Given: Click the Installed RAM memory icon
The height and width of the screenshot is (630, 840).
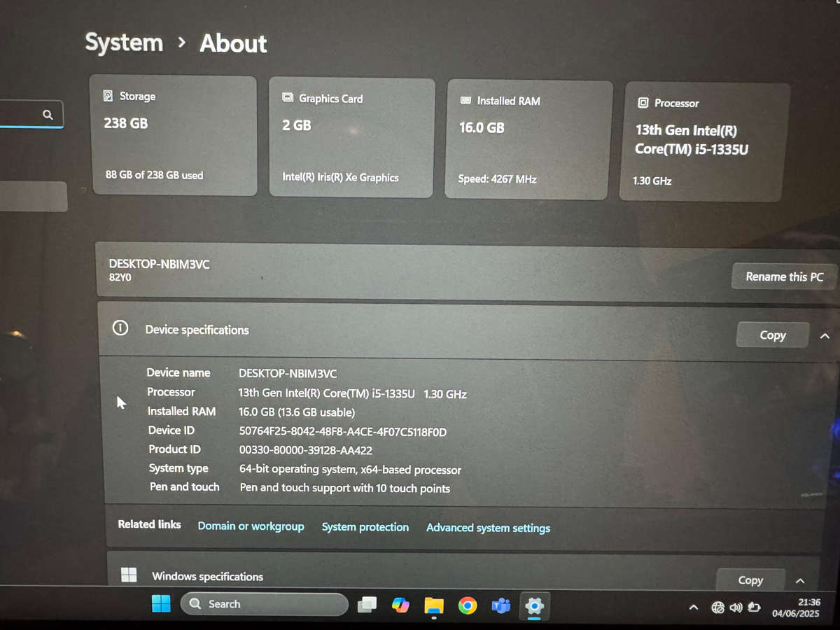Looking at the screenshot, I should (x=464, y=100).
